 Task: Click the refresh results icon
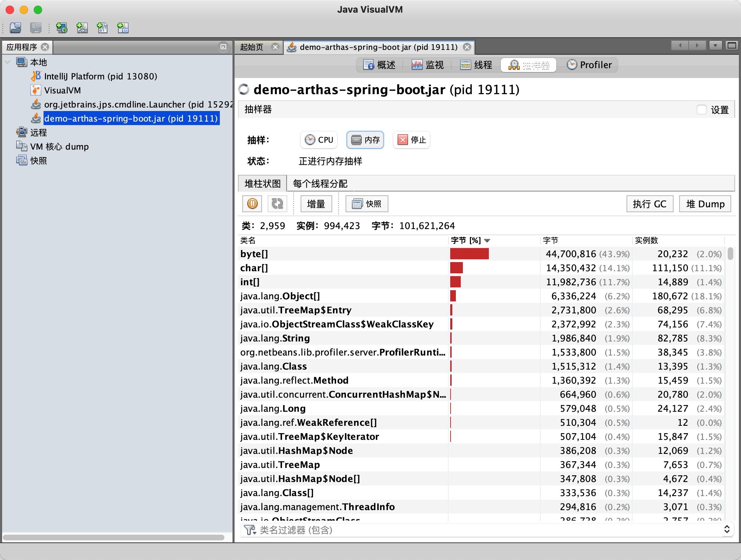click(x=277, y=204)
